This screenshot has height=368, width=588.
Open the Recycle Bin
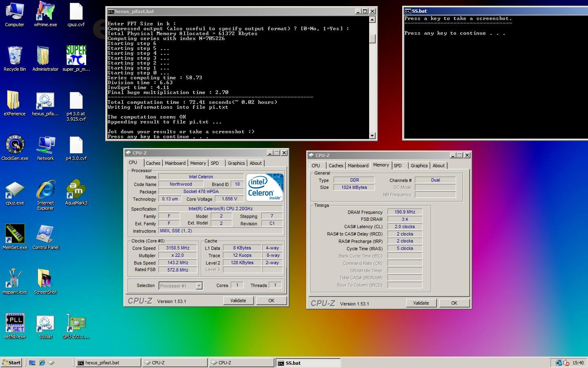(15, 59)
